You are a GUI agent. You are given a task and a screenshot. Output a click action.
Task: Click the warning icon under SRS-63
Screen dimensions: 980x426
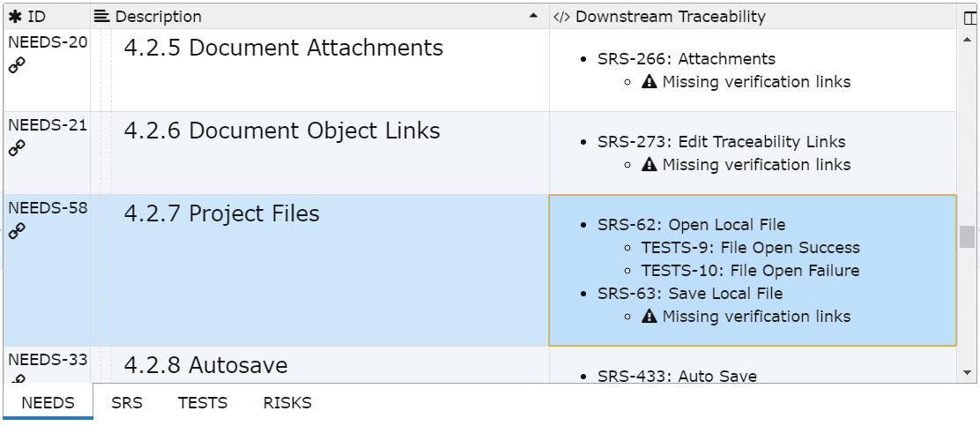pos(650,317)
